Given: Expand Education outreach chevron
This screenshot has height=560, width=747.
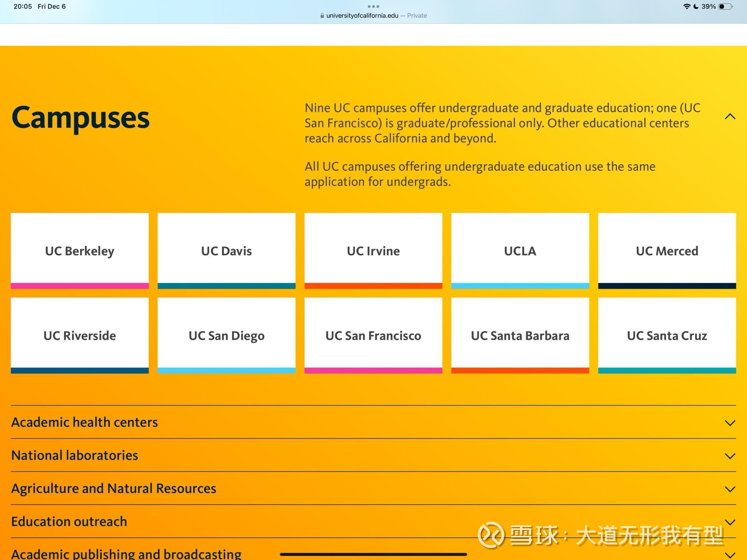Looking at the screenshot, I should [x=730, y=522].
